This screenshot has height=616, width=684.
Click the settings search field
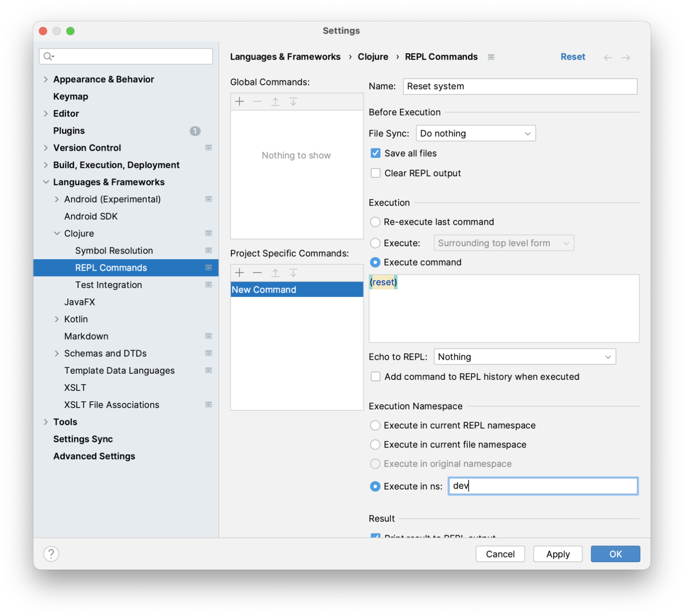click(x=126, y=56)
